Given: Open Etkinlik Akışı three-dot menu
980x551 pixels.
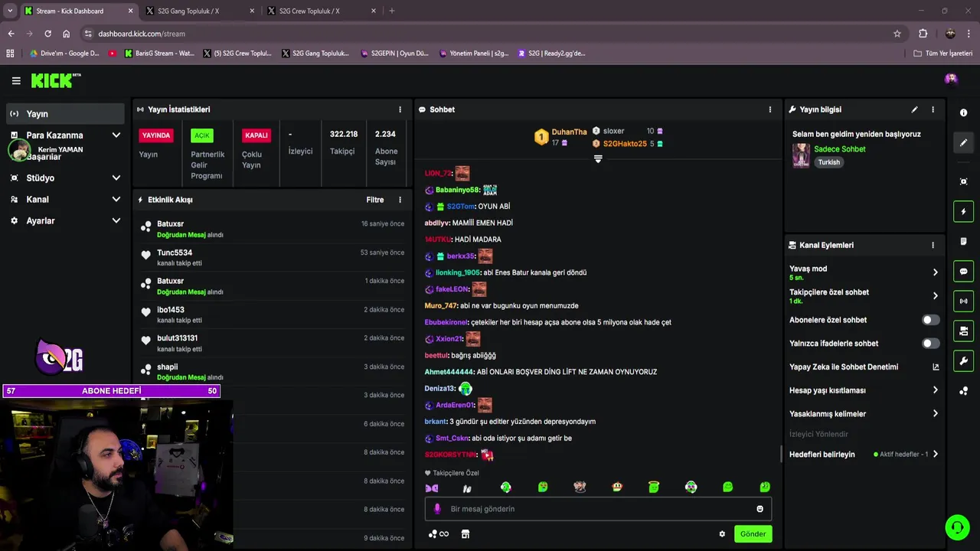Looking at the screenshot, I should point(400,200).
